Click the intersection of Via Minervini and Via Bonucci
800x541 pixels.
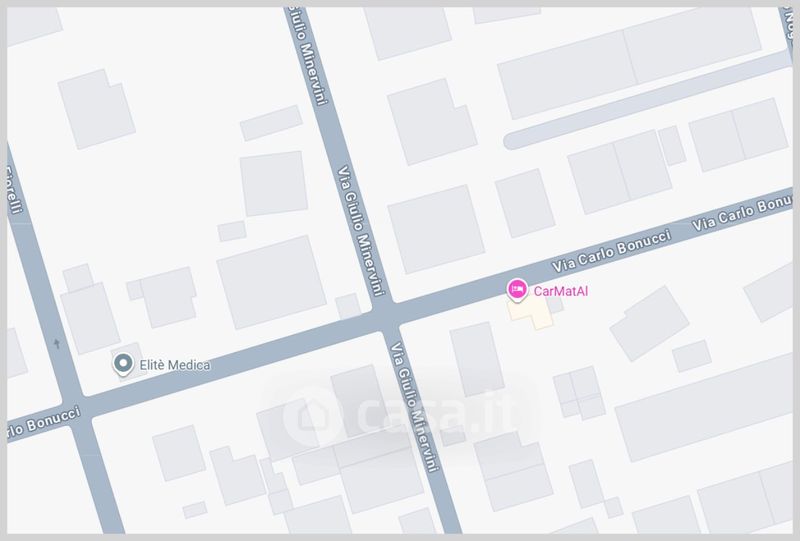[x=385, y=317]
